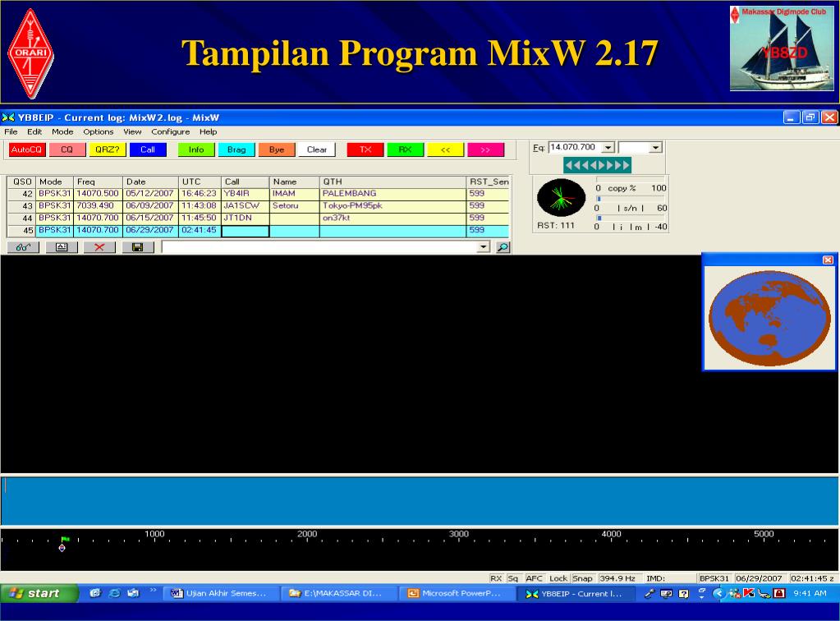840x621 pixels.
Task: Click the blue Call macro button
Action: [148, 149]
